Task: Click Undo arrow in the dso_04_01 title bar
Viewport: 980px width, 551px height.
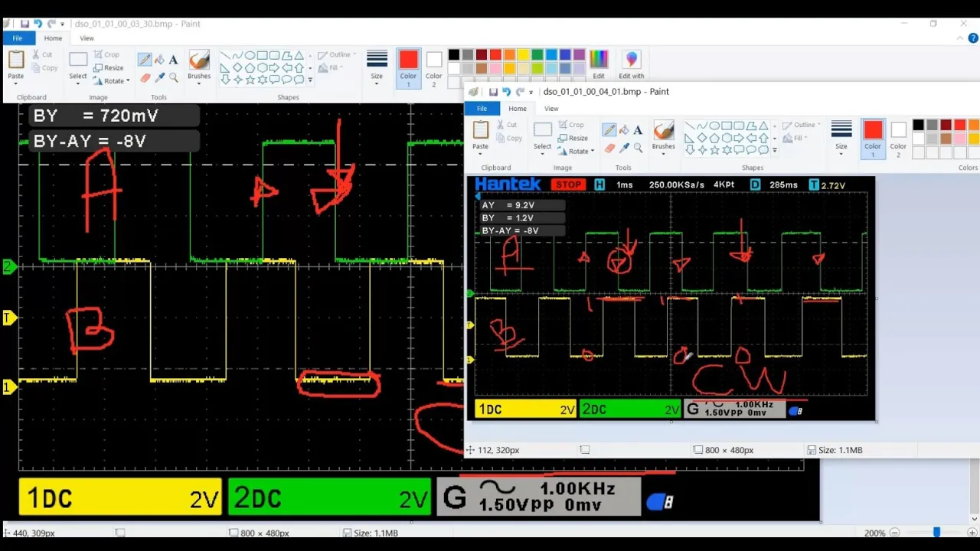Action: (506, 92)
